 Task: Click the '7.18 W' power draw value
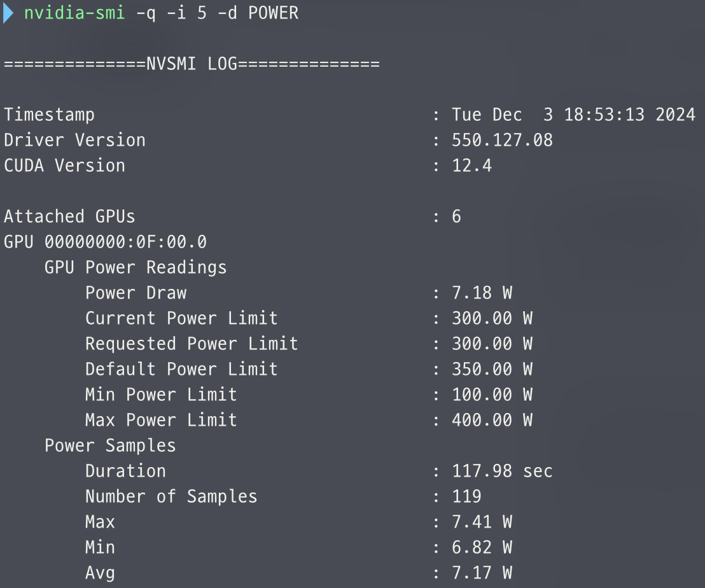pyautogui.click(x=482, y=293)
